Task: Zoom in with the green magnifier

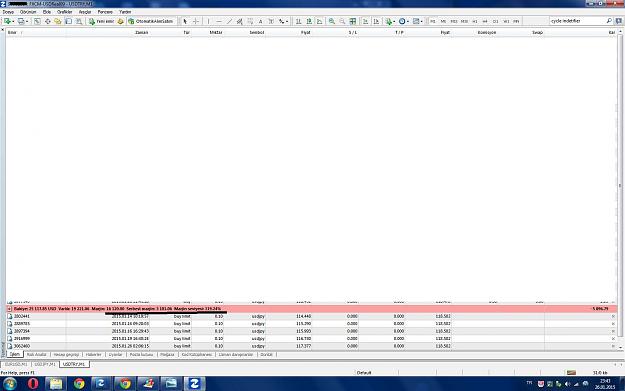Action: 332,21
